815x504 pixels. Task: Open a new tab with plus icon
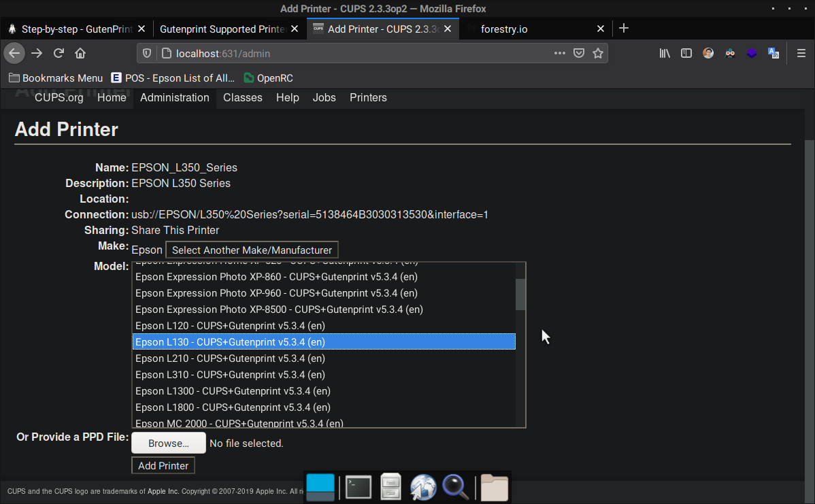point(624,29)
